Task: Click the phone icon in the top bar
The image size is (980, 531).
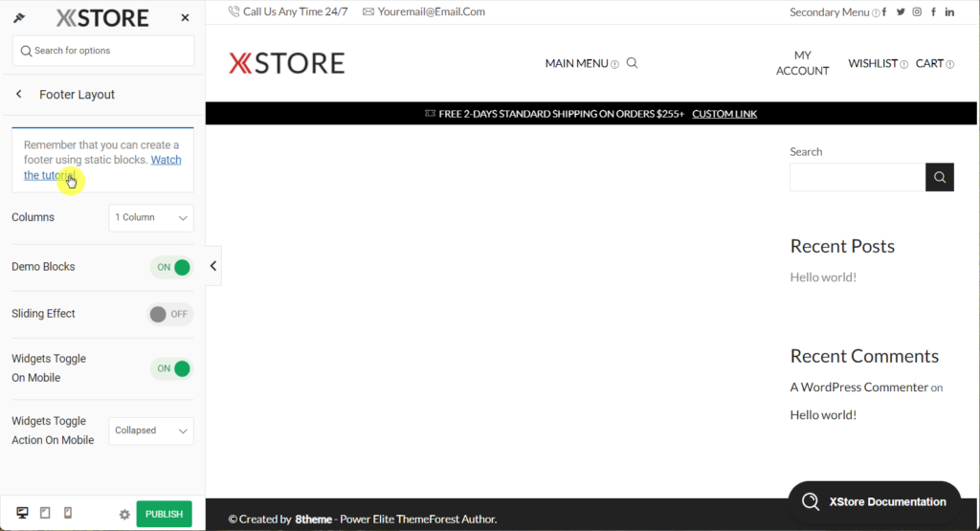Action: [234, 11]
